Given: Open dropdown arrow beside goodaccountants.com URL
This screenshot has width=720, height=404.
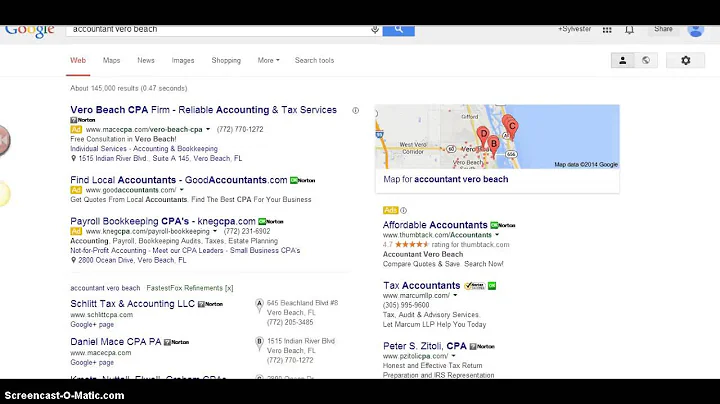Looking at the screenshot, I should point(182,190).
